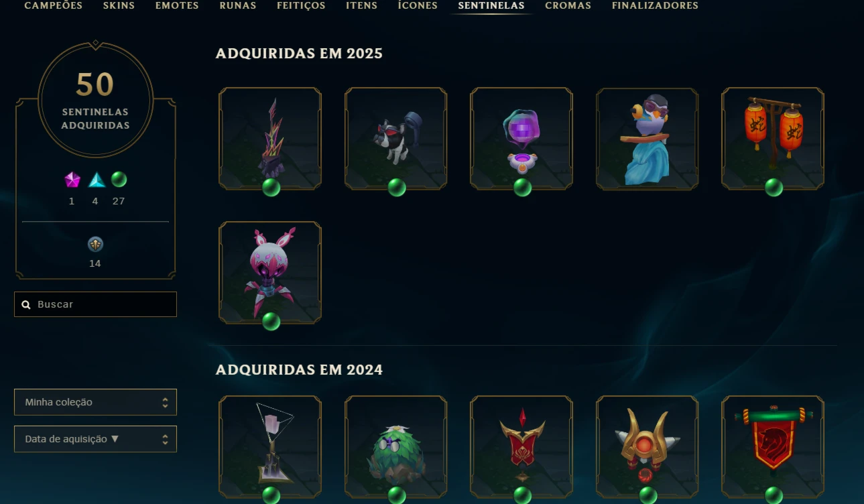
Task: Pick the red horse banner ward
Action: (773, 447)
